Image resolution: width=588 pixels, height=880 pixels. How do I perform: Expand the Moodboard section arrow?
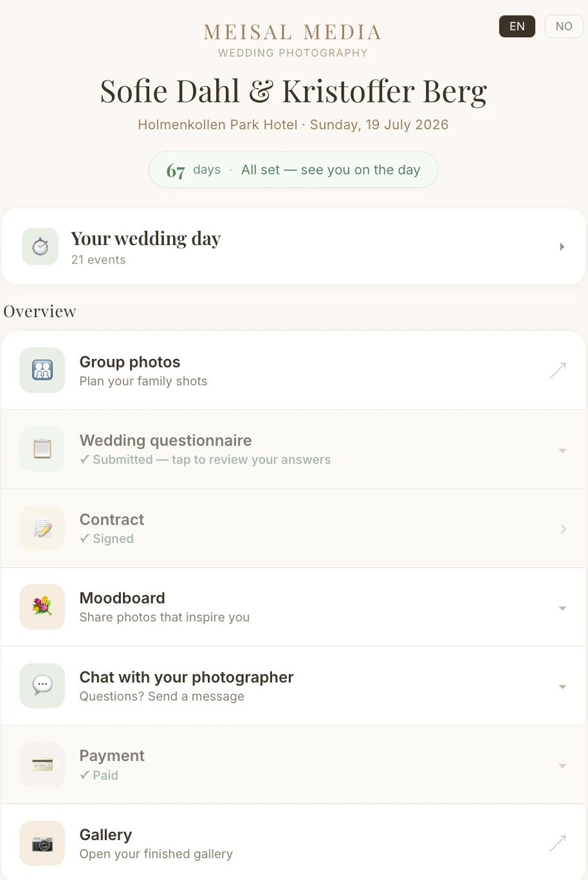click(x=562, y=609)
